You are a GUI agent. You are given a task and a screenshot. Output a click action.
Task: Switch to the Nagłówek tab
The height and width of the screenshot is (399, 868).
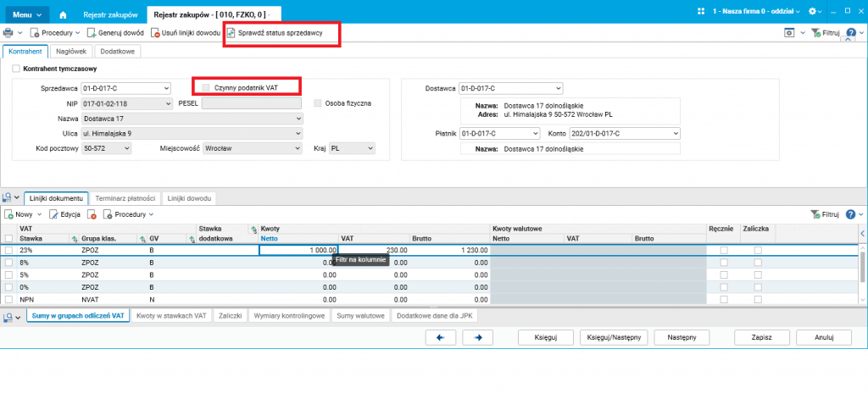pyautogui.click(x=71, y=52)
